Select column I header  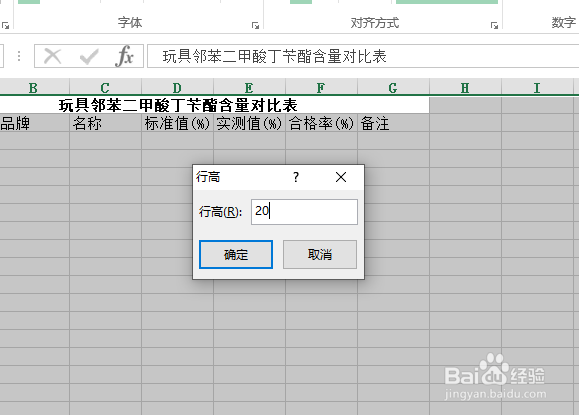pos(537,88)
